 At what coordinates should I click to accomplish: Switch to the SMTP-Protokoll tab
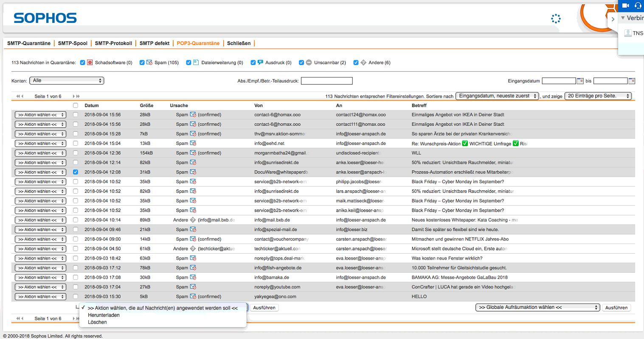point(113,43)
